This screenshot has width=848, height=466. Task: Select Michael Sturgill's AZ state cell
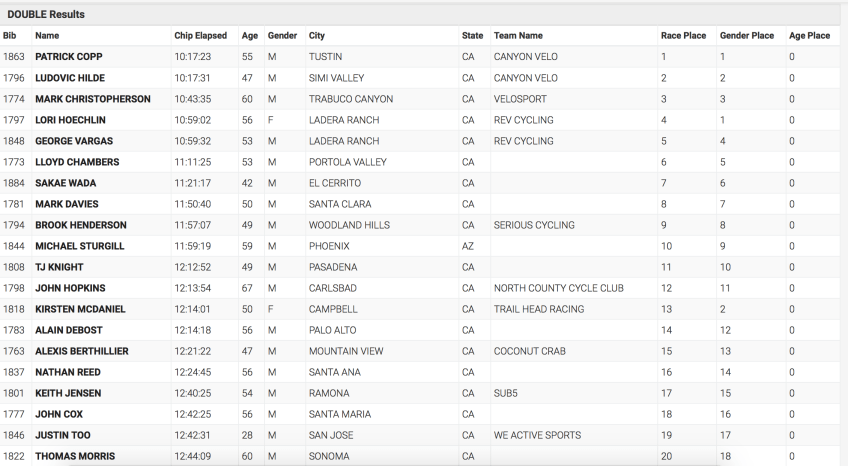click(x=468, y=246)
